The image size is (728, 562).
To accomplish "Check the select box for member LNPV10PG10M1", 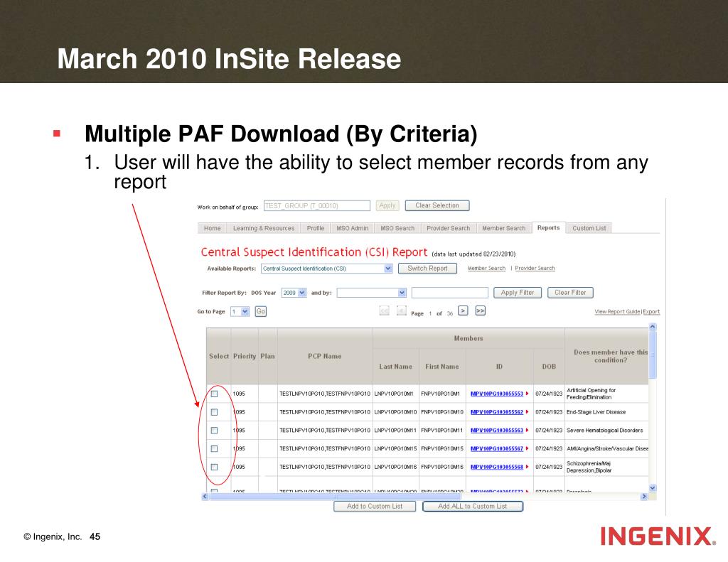I will point(214,394).
